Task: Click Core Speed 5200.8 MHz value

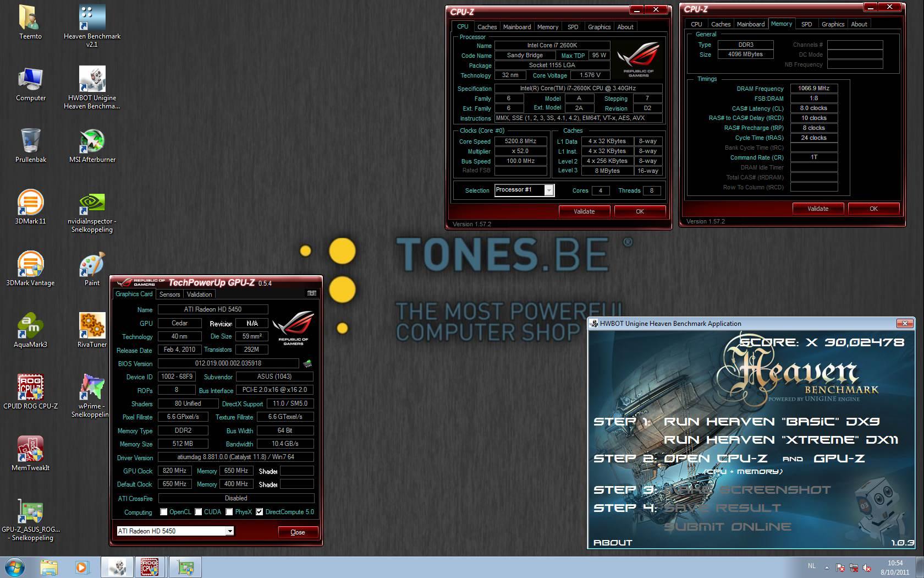Action: (x=520, y=141)
